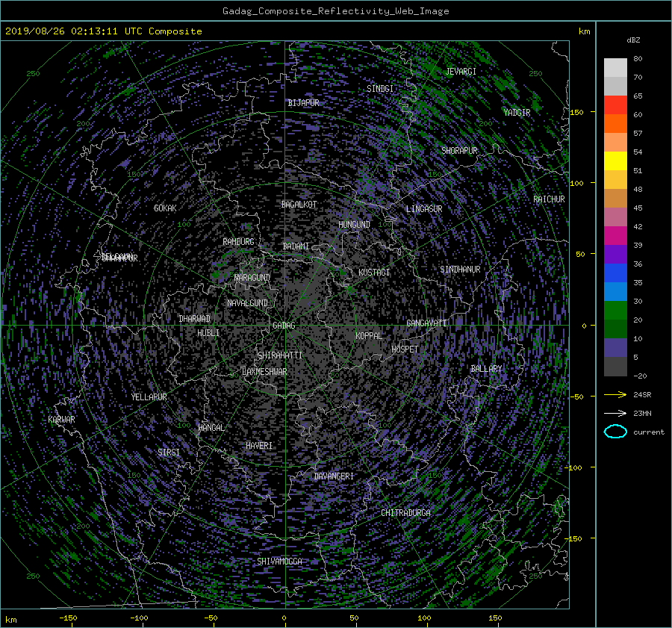Click the 'current' legend label
Screen dimensions: 672x628
click(649, 432)
